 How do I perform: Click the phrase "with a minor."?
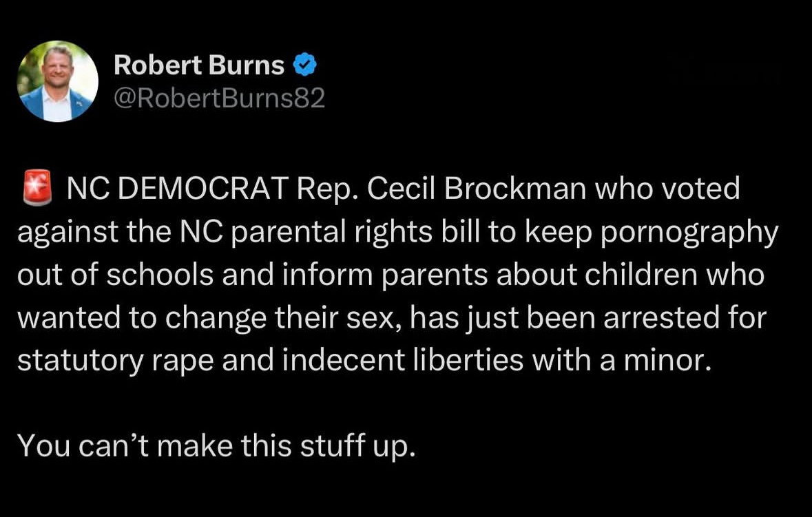coord(620,361)
